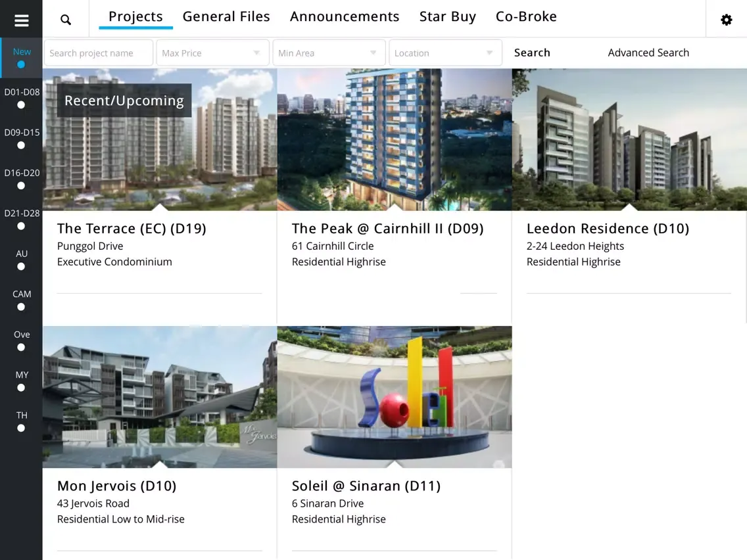
Task: Open the hamburger menu
Action: tap(22, 20)
